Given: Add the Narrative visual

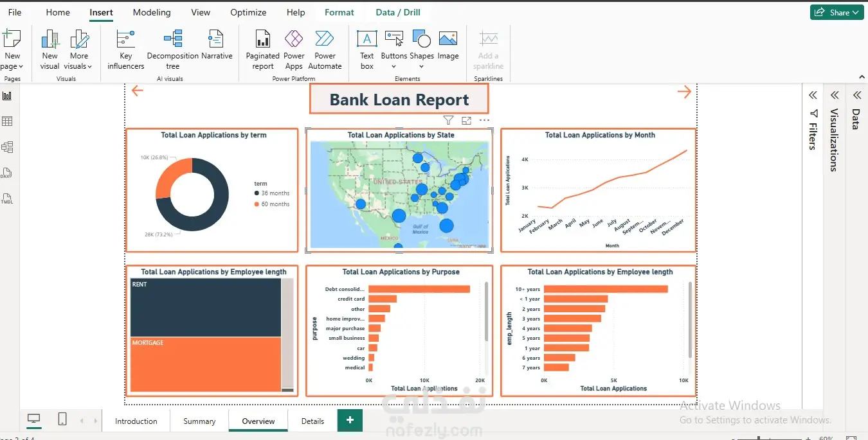Looking at the screenshot, I should point(217,45).
